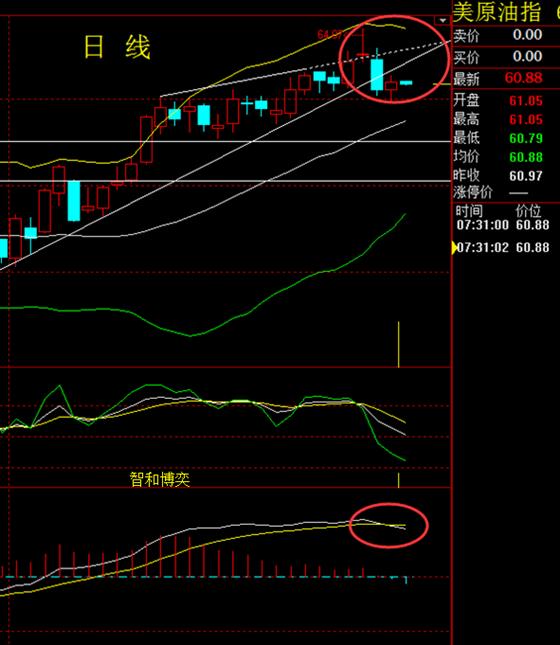
Task: Click the 价位 column header
Action: (x=528, y=211)
